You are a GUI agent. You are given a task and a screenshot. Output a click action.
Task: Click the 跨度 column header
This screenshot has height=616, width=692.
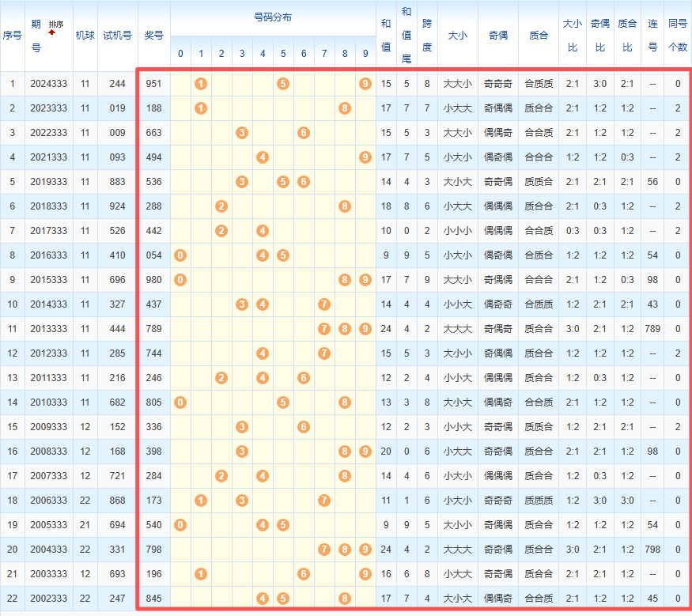427,35
